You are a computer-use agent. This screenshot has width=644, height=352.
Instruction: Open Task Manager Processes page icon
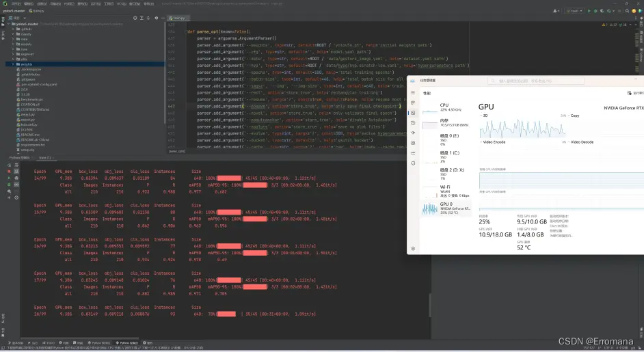click(x=413, y=103)
